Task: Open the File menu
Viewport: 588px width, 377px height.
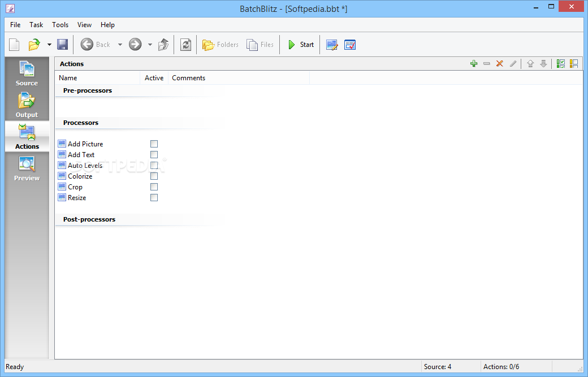Action: point(15,25)
